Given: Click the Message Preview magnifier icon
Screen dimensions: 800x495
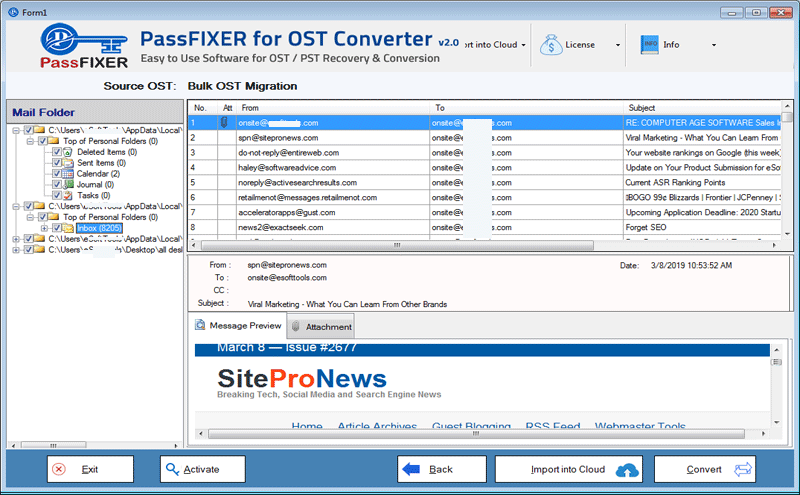Looking at the screenshot, I should [x=200, y=325].
